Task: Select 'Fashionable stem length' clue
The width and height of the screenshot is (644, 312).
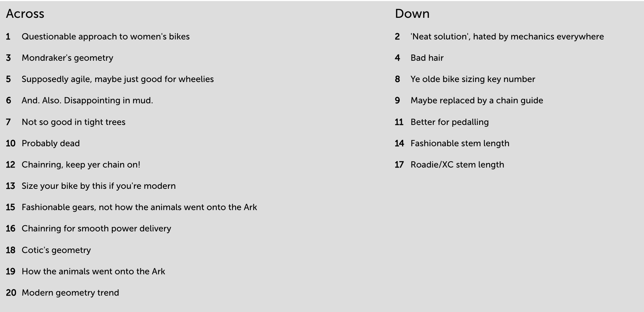Action: click(x=460, y=143)
